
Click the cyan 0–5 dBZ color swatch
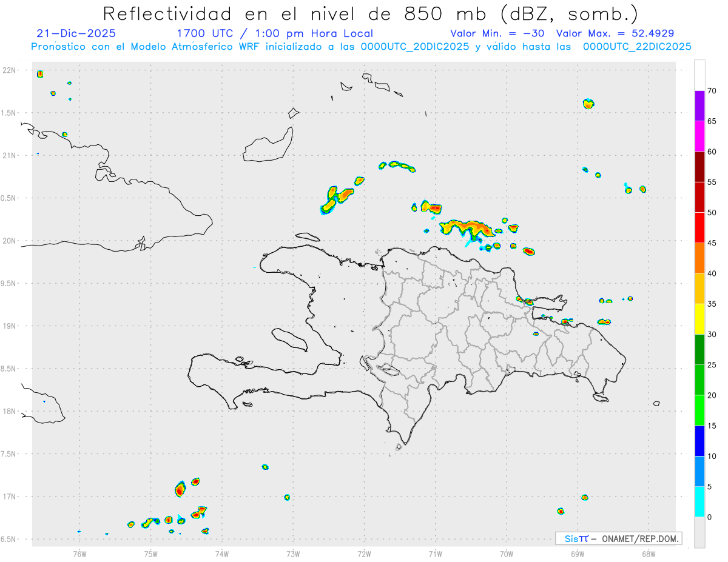point(699,502)
